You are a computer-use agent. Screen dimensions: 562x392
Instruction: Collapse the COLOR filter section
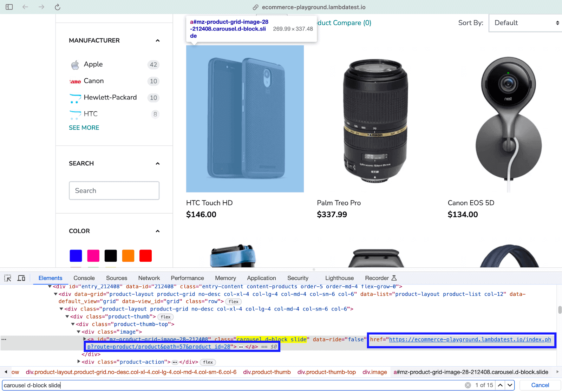[158, 231]
